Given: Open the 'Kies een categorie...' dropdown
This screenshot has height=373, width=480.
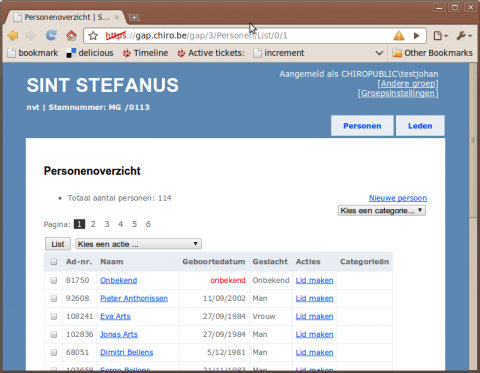Looking at the screenshot, I should [382, 211].
